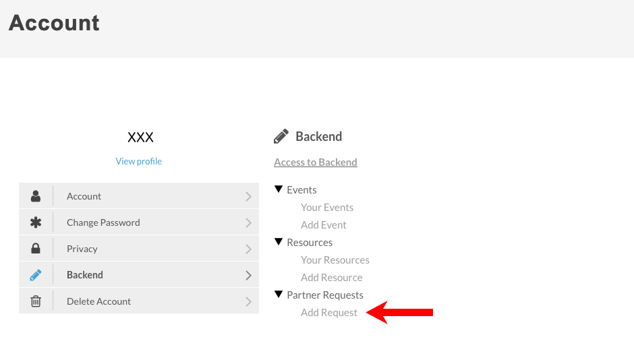634x364 pixels.
Task: Click the blue Backend pencil icon
Action: [36, 275]
